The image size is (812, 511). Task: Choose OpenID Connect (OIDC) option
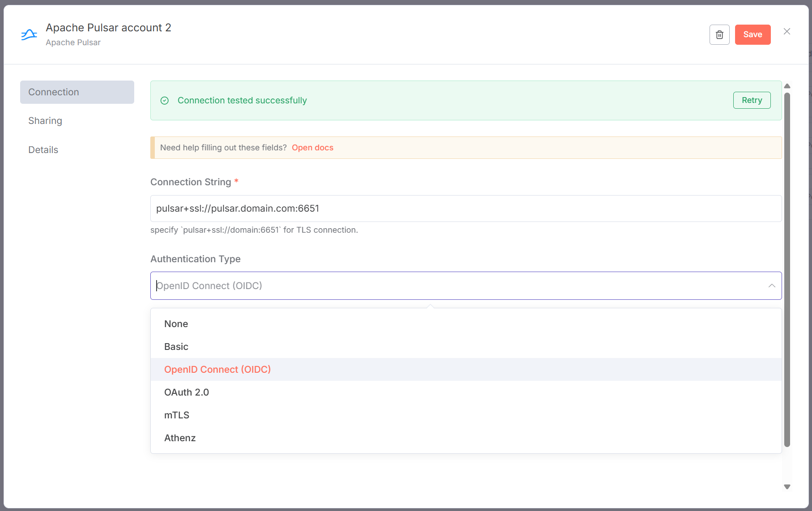[466, 369]
